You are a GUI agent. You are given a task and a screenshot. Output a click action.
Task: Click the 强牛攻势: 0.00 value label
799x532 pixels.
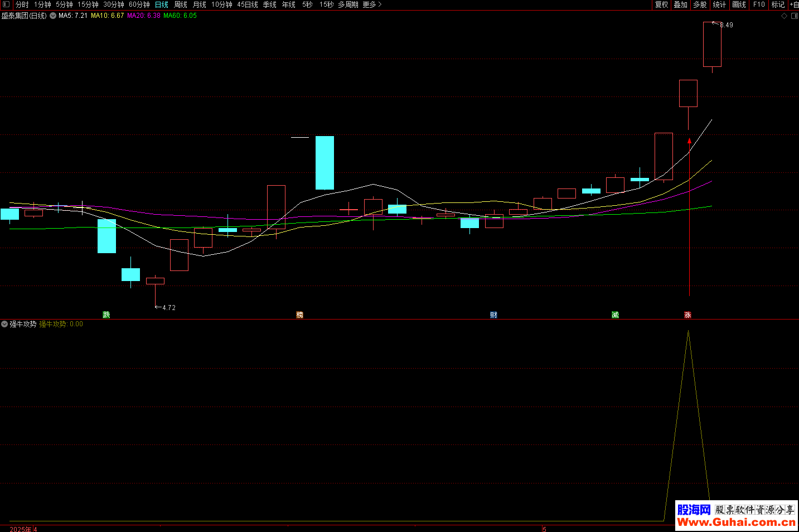pyautogui.click(x=61, y=324)
